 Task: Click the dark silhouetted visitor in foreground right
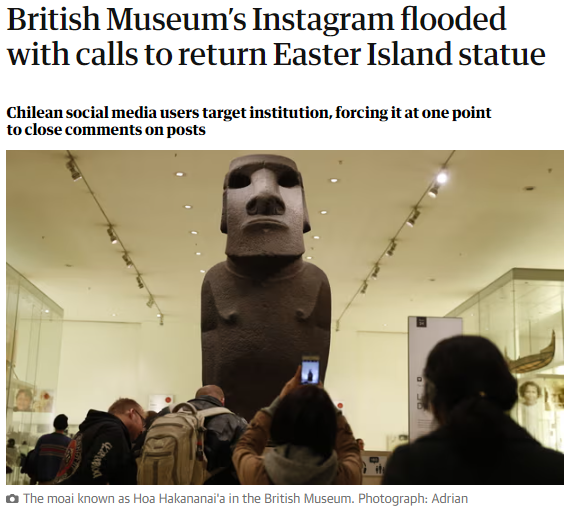click(475, 411)
